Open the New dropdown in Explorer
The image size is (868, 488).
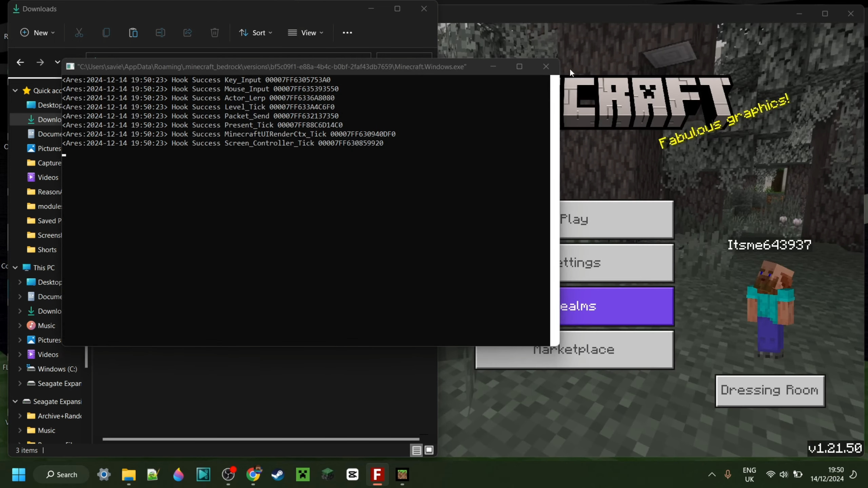click(37, 33)
